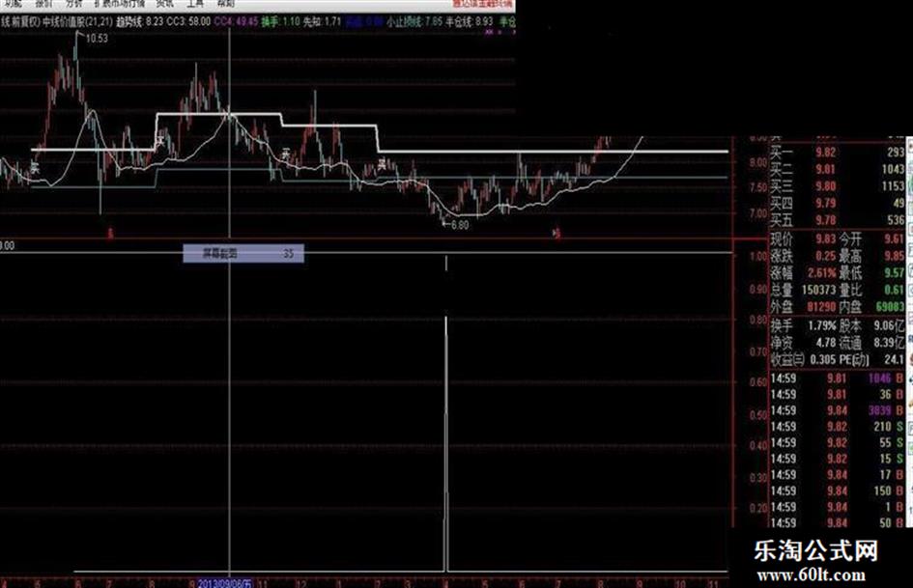The width and height of the screenshot is (913, 588).
Task: Click the 收益 value 0.305
Action: tap(823, 360)
